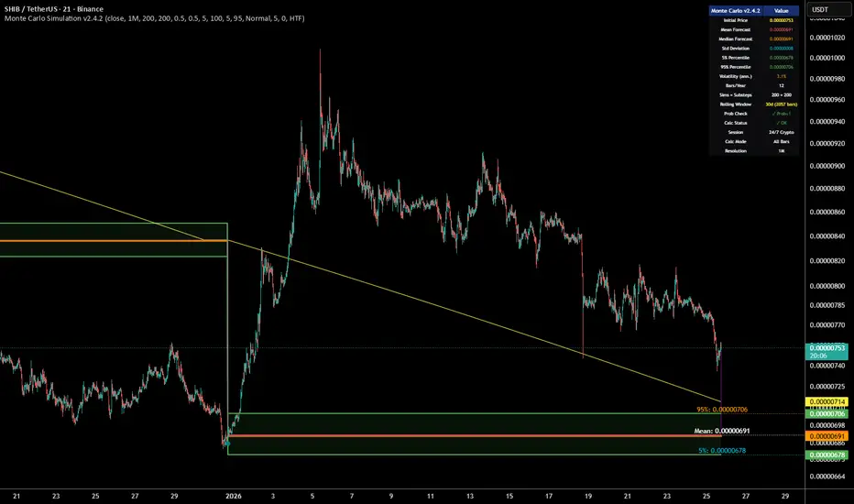
Task: Click the 'Calc Status' table row label
Action: [735, 123]
